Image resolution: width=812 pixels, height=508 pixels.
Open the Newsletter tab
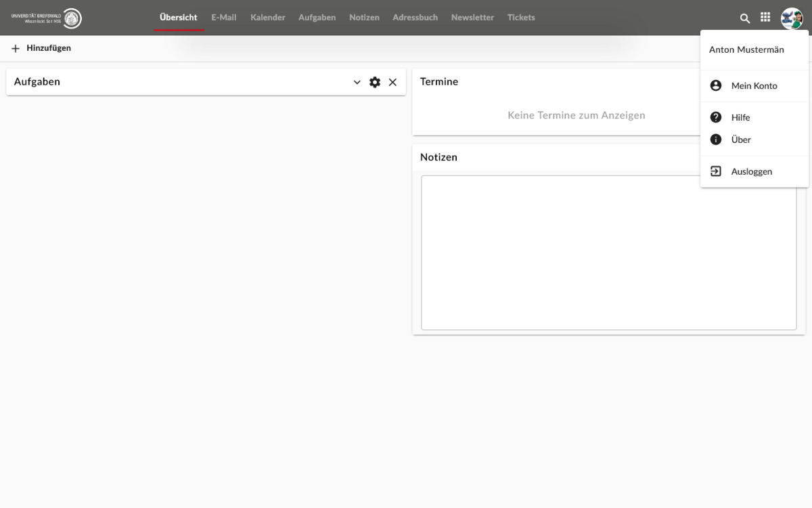click(472, 18)
